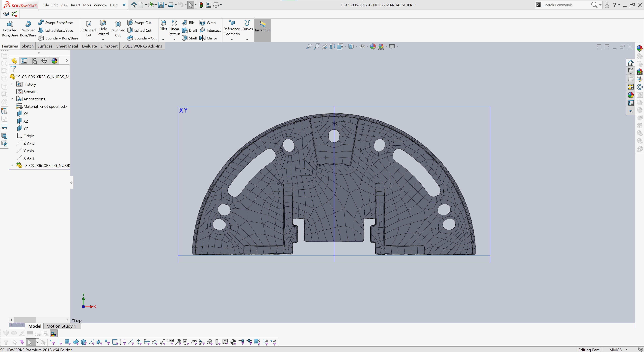Open Hole Wizard dropdown arrow

point(103,40)
